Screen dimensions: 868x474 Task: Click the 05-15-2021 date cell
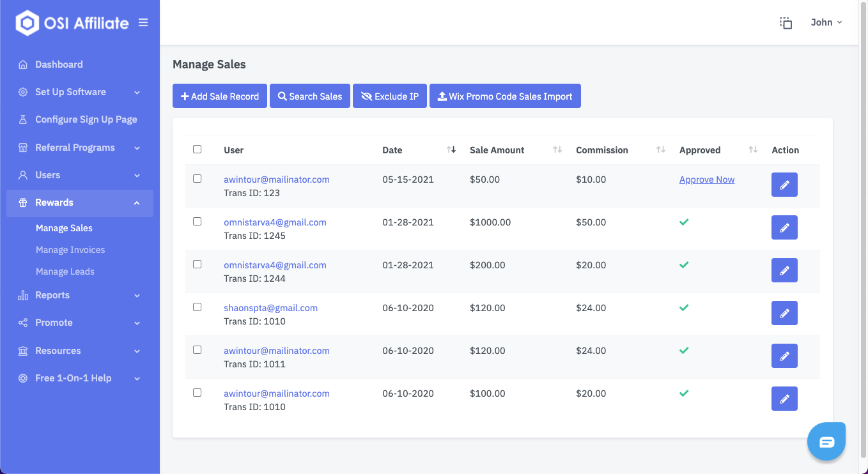pos(408,180)
